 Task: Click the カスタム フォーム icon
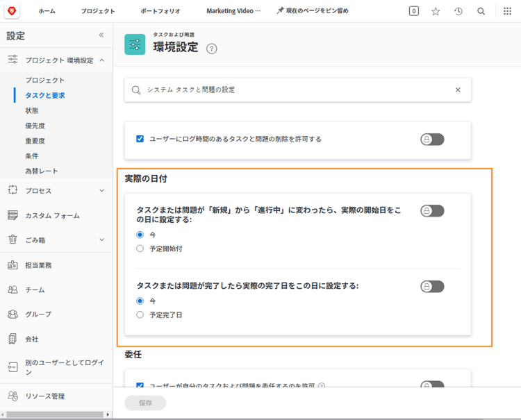(x=13, y=215)
